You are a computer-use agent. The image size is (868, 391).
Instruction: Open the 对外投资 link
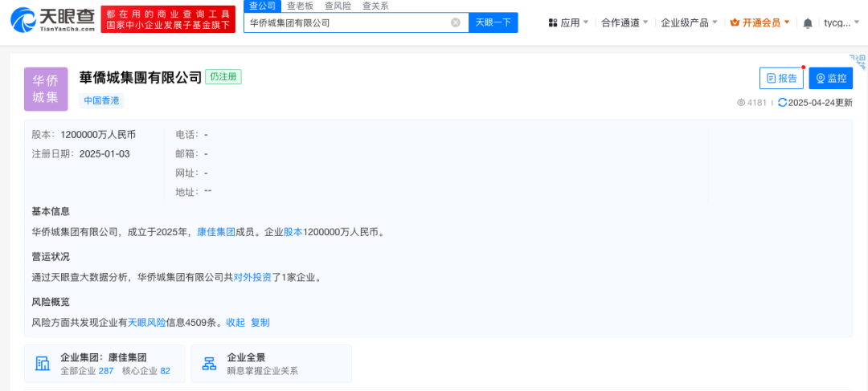click(252, 278)
